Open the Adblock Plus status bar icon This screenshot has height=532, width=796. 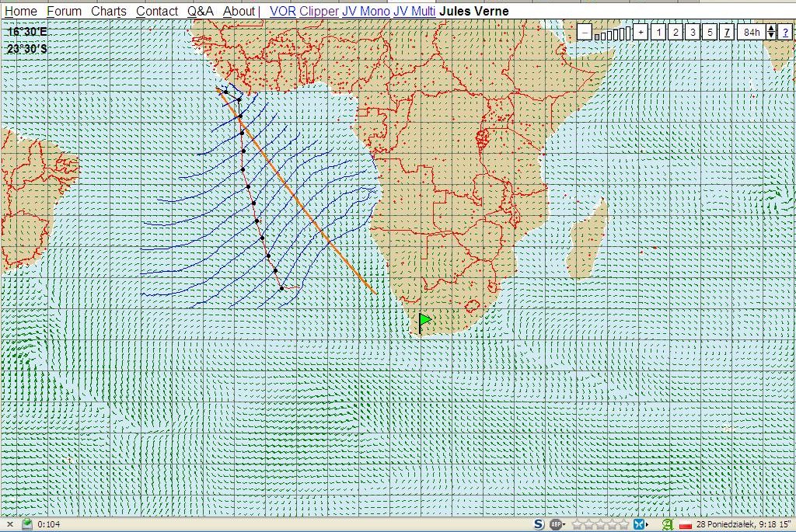(556, 524)
